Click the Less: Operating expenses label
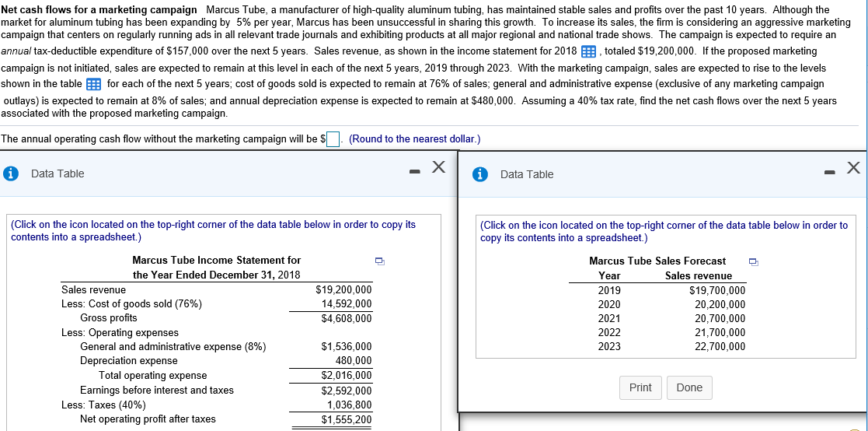 pos(120,332)
